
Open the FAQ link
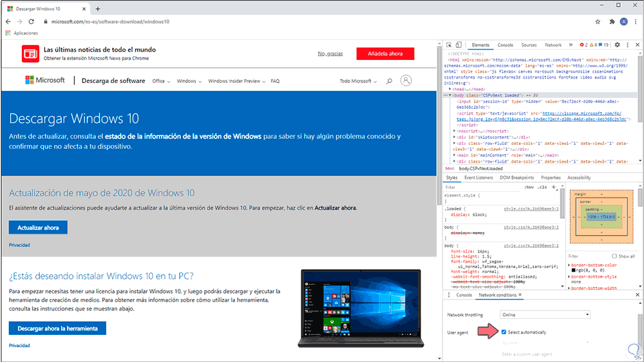pos(275,81)
